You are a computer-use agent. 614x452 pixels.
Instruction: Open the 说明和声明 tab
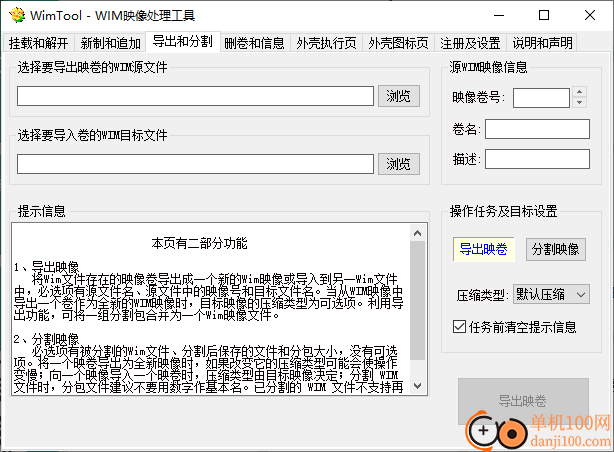click(x=542, y=43)
